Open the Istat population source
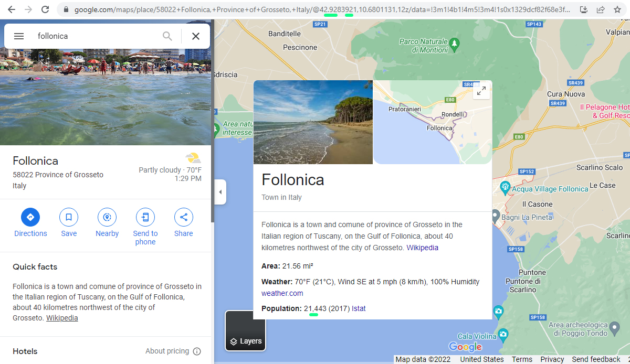 coord(358,308)
